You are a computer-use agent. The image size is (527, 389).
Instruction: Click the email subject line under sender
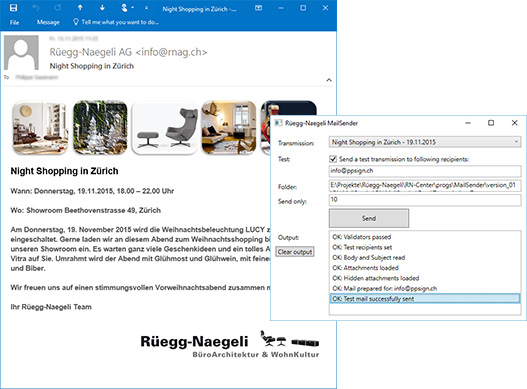(92, 66)
